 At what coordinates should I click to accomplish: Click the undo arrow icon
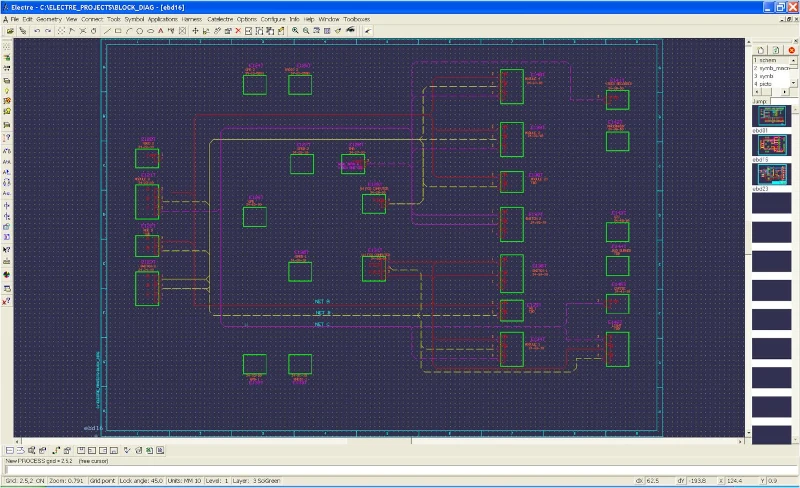[x=36, y=31]
